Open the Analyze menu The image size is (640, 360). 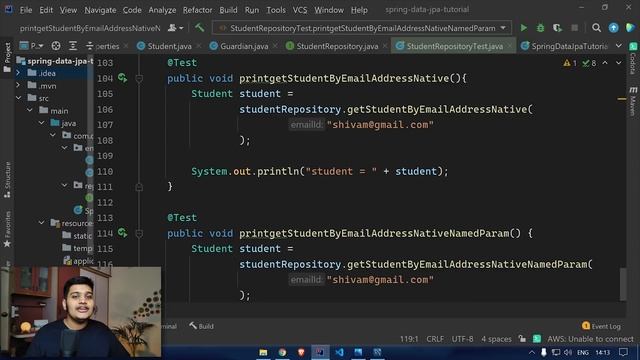(x=162, y=10)
